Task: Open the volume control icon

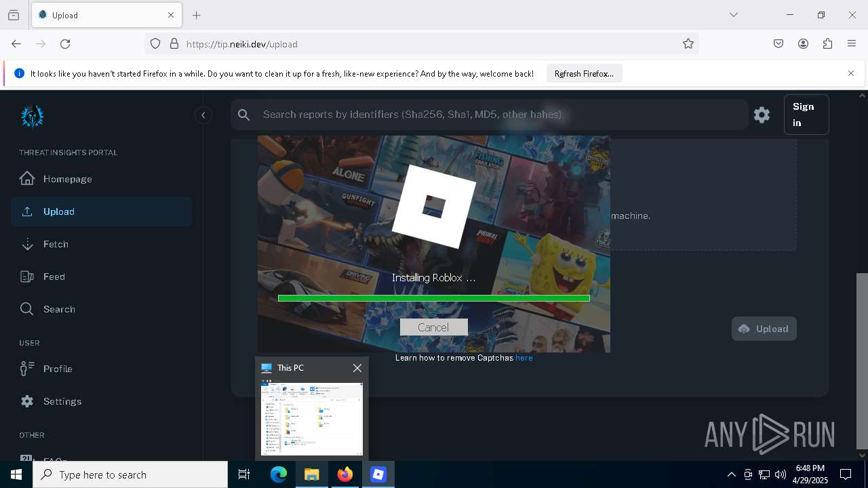Action: (780, 474)
